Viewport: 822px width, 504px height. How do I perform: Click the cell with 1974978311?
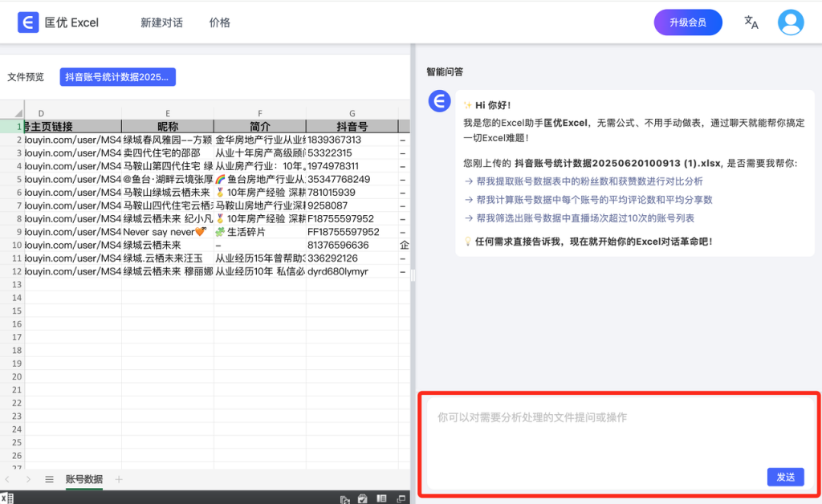click(x=352, y=166)
